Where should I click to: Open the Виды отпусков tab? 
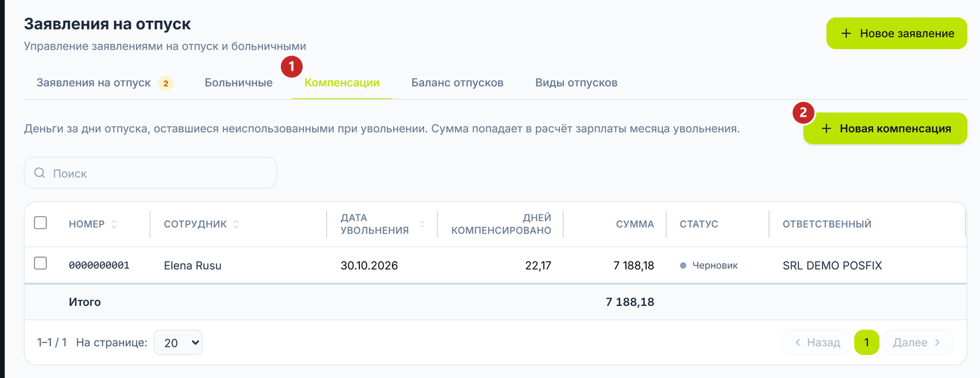point(576,83)
